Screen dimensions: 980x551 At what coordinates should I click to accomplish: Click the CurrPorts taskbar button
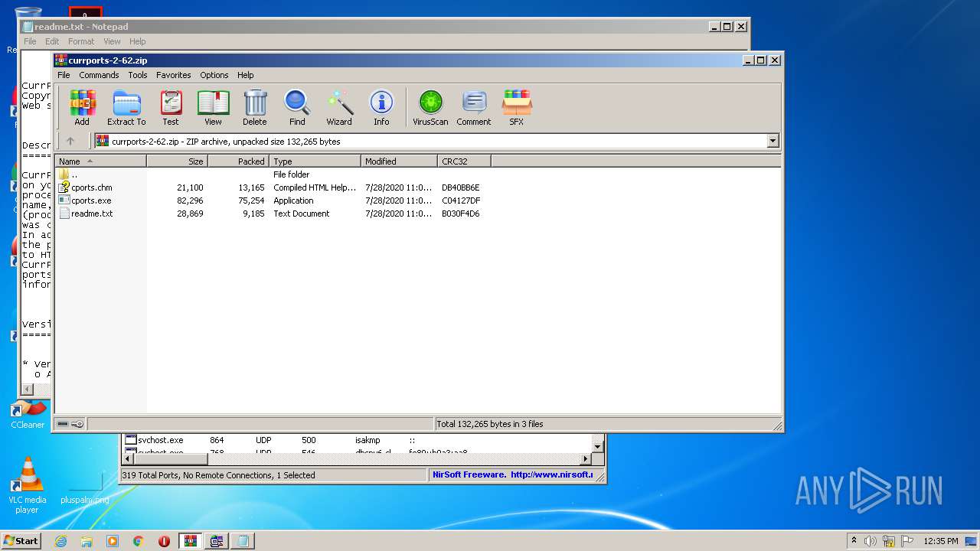tap(217, 541)
